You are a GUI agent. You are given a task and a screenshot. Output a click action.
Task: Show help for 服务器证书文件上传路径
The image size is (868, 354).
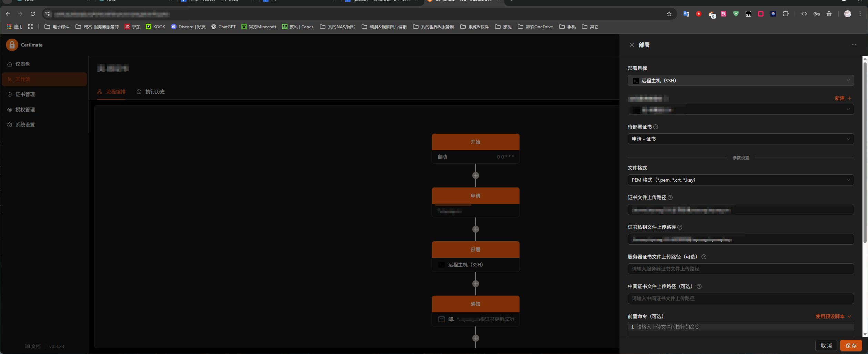(704, 257)
